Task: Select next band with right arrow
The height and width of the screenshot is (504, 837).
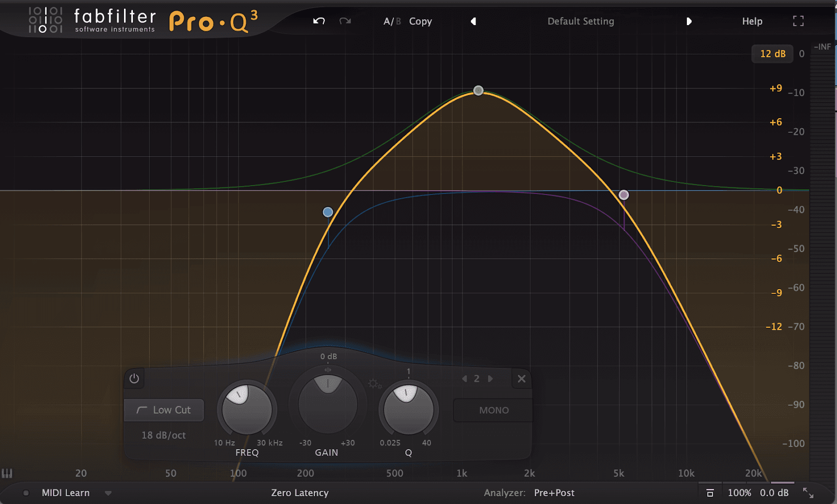Action: [490, 379]
